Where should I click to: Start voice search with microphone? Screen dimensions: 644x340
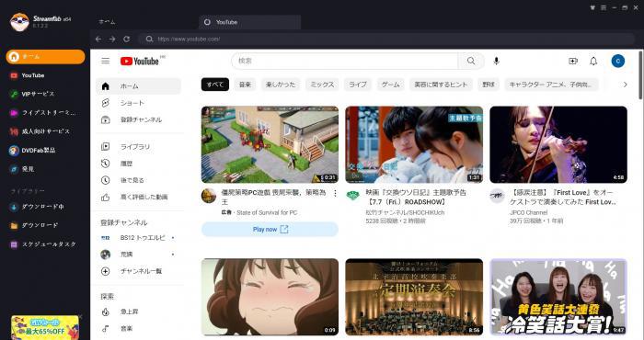tap(497, 62)
